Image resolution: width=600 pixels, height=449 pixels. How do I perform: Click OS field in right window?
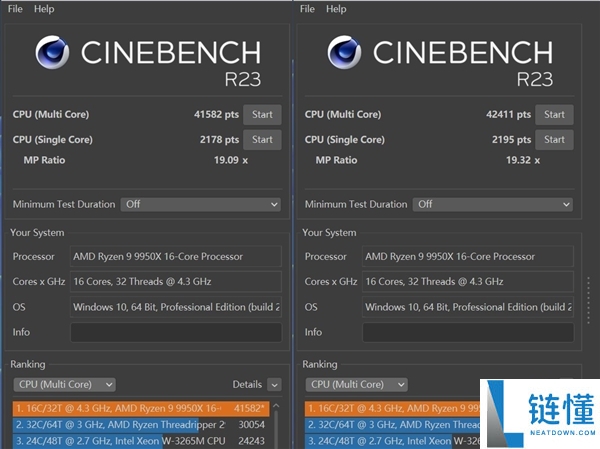[468, 307]
